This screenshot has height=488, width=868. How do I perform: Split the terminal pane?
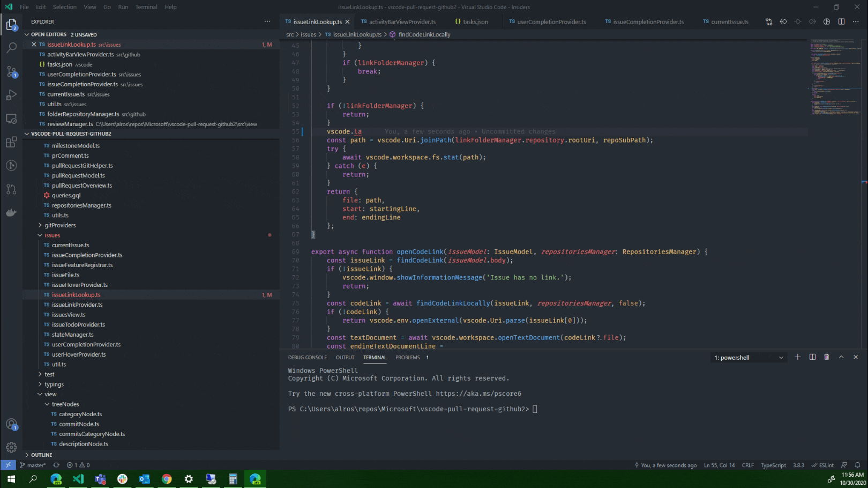(812, 357)
